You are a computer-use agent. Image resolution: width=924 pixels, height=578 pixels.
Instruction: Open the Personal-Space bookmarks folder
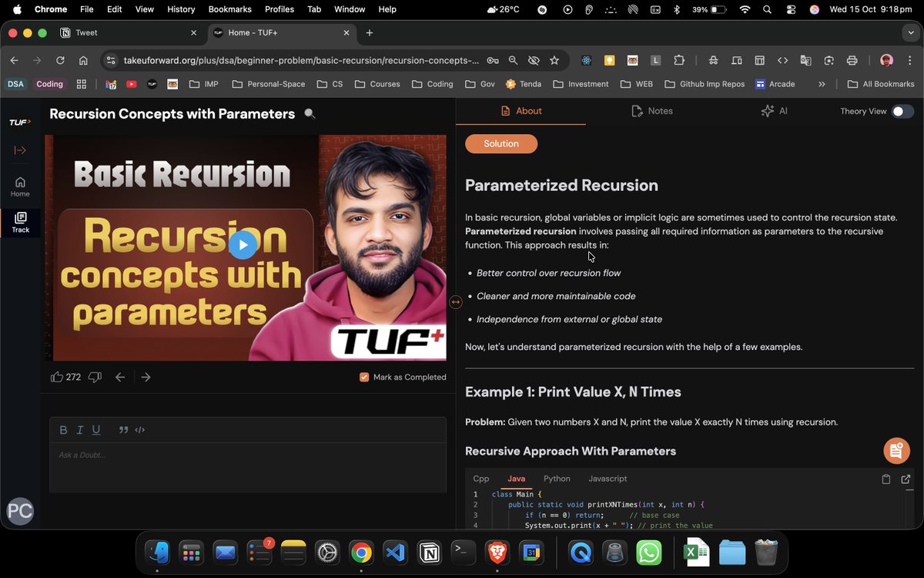(268, 84)
